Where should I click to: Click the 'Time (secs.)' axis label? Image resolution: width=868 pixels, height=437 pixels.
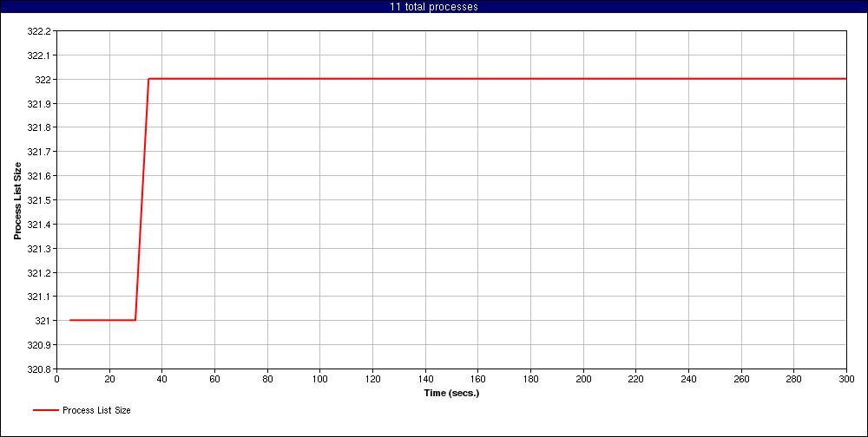[451, 394]
